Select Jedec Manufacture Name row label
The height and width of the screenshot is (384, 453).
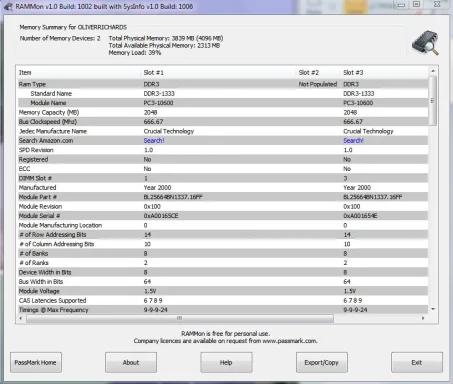(53, 131)
